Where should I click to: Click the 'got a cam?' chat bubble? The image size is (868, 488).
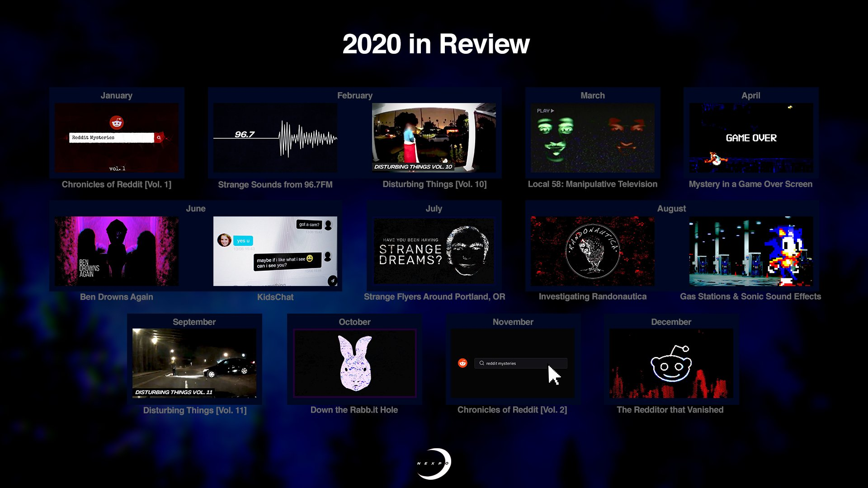click(x=309, y=225)
